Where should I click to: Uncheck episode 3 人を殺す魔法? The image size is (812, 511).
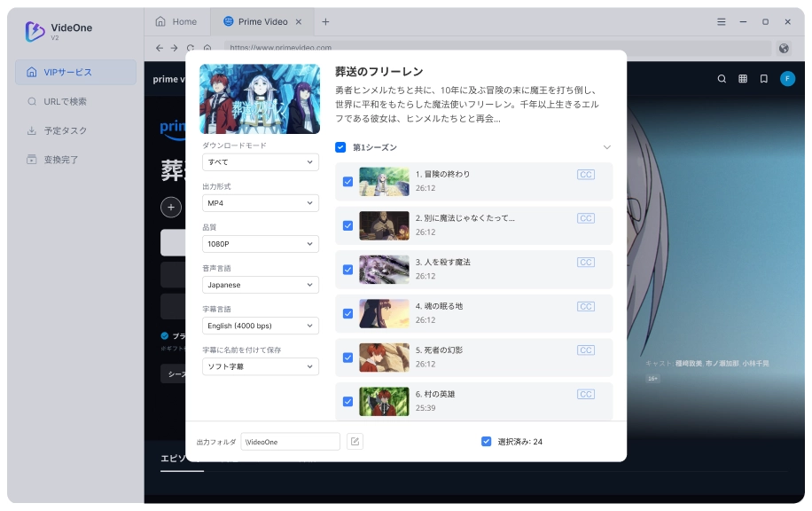click(x=348, y=270)
